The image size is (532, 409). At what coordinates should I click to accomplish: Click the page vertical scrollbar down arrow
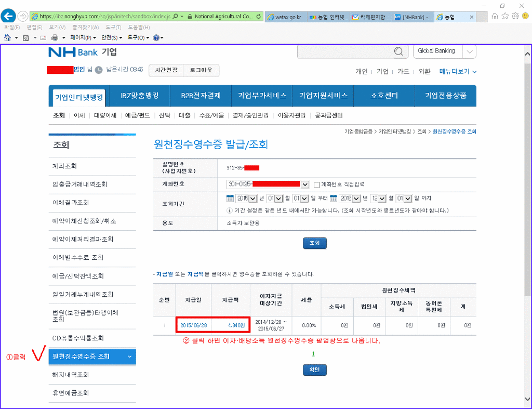(x=528, y=399)
